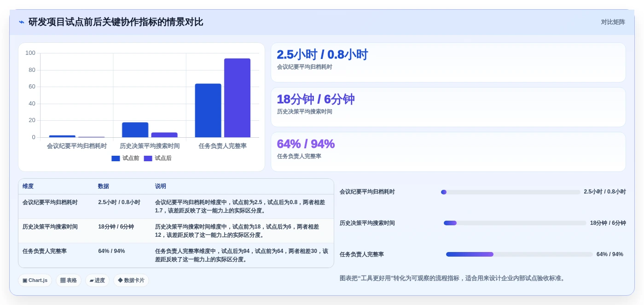Viewport: 644px width, 305px height.
Task: Toggle the 试点前 legend swatch
Action: click(x=116, y=158)
